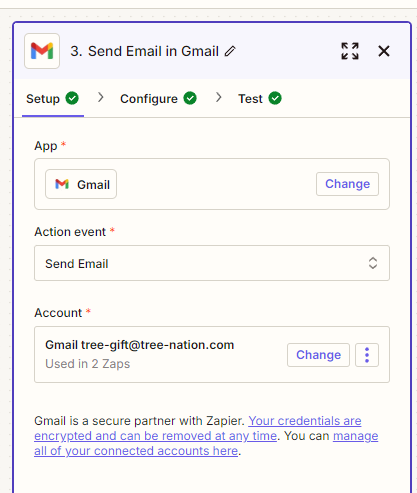This screenshot has width=417, height=493.
Task: Close the Send Email step panel
Action: point(384,51)
